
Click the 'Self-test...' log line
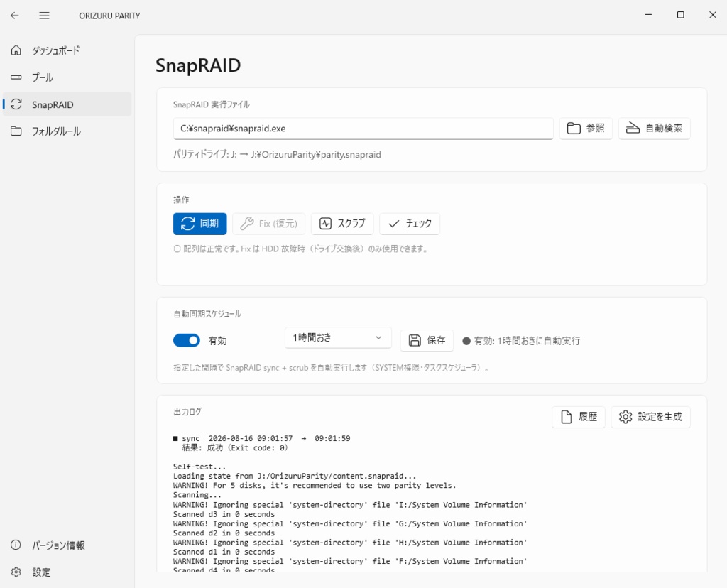tap(199, 467)
